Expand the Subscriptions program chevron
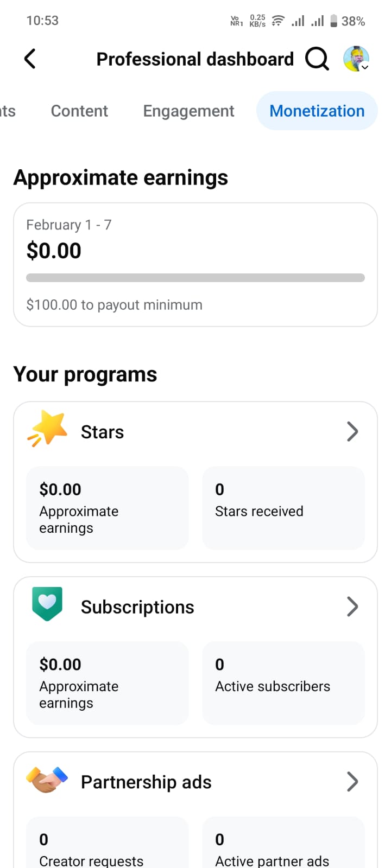This screenshot has width=391, height=868. 352,607
